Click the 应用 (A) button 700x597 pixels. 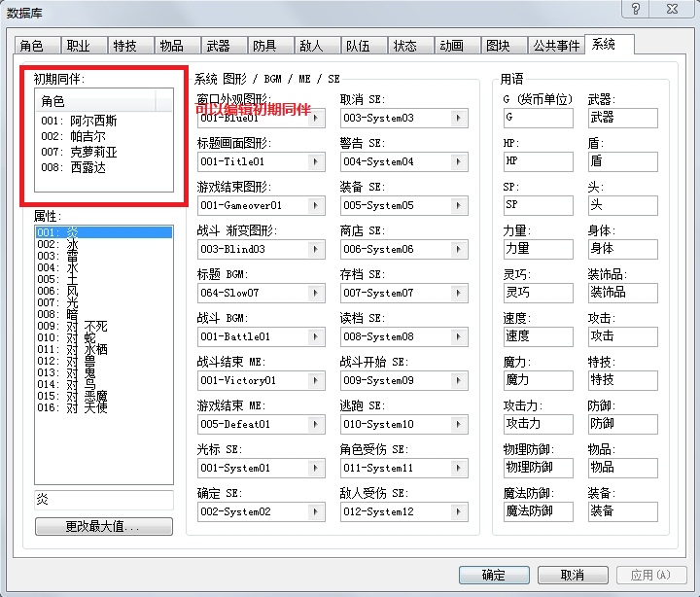click(x=650, y=575)
